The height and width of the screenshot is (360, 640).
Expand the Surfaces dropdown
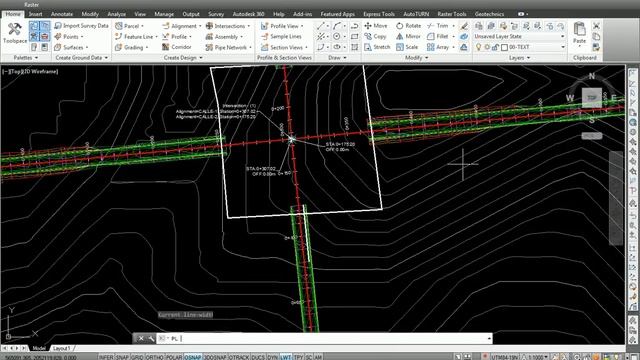tap(87, 48)
